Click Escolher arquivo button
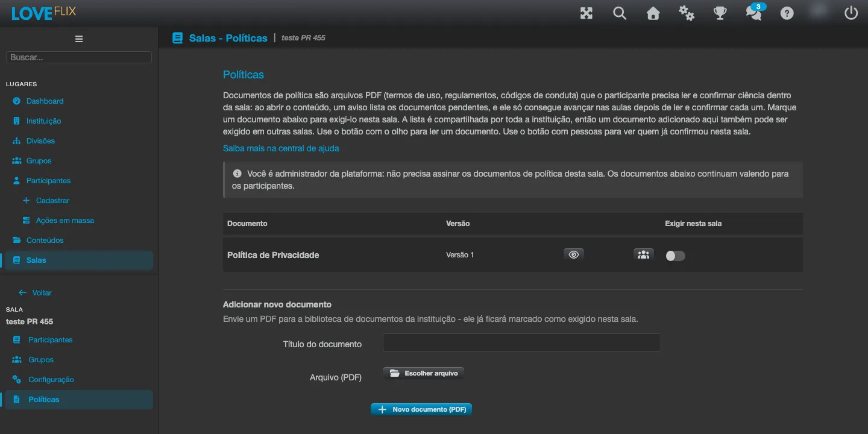868x434 pixels. pyautogui.click(x=423, y=373)
